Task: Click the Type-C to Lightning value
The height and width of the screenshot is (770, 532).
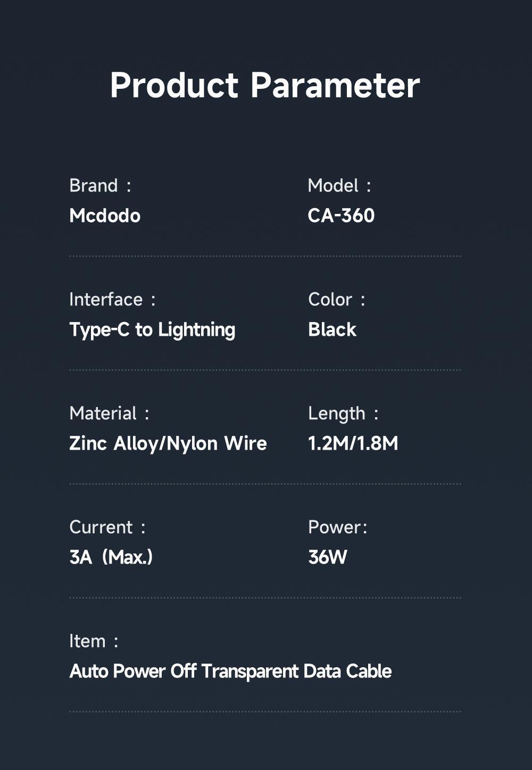Action: [x=152, y=330]
